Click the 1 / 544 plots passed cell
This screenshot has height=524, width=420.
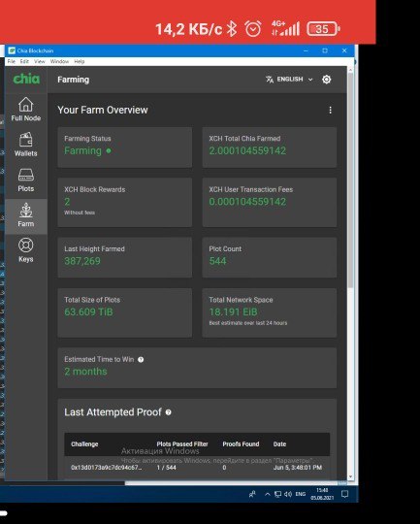pos(167,468)
